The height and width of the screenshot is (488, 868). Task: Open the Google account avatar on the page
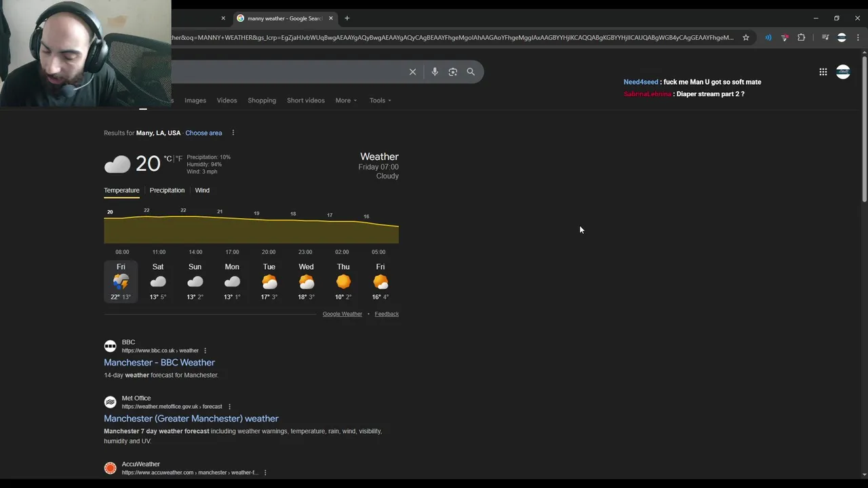coord(843,72)
